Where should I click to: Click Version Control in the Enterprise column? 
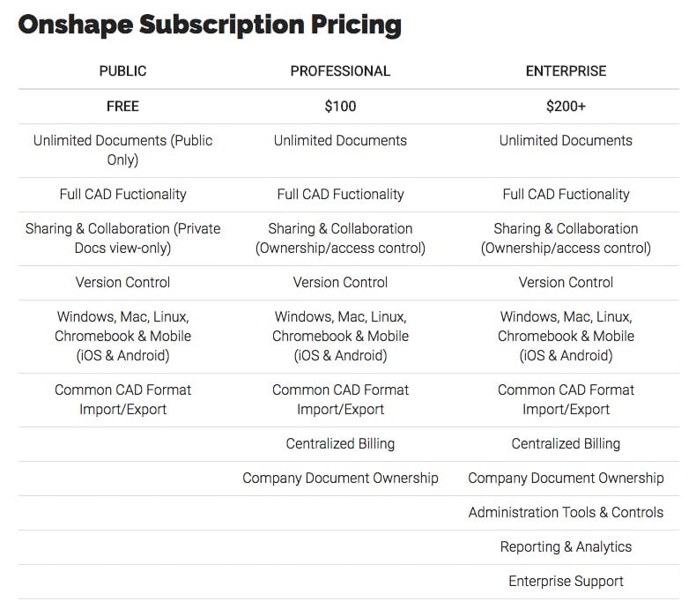coord(566,282)
